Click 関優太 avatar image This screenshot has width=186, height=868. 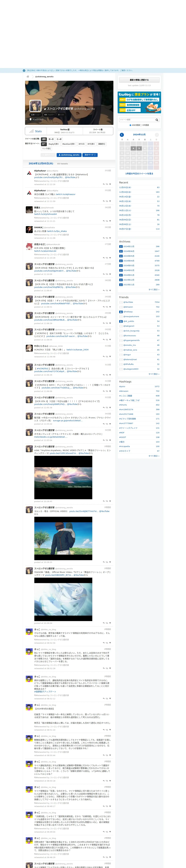coord(29,210)
